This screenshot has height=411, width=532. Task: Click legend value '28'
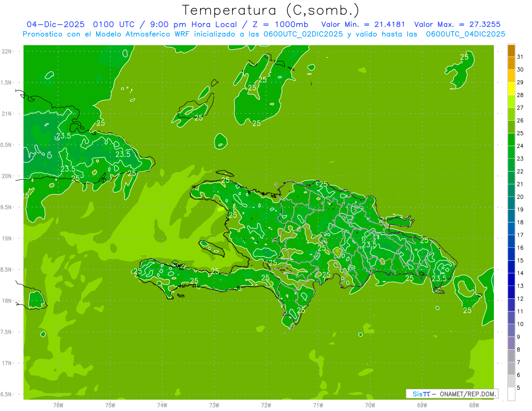(x=520, y=95)
